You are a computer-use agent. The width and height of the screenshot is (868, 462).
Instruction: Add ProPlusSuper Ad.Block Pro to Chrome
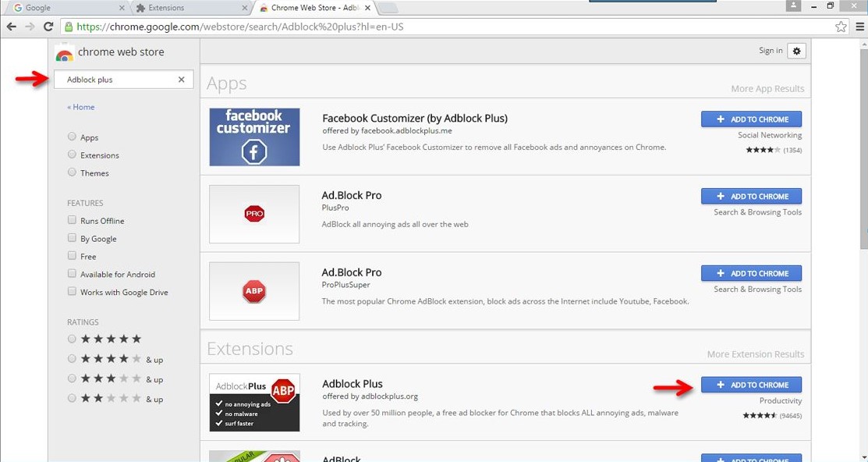[751, 273]
